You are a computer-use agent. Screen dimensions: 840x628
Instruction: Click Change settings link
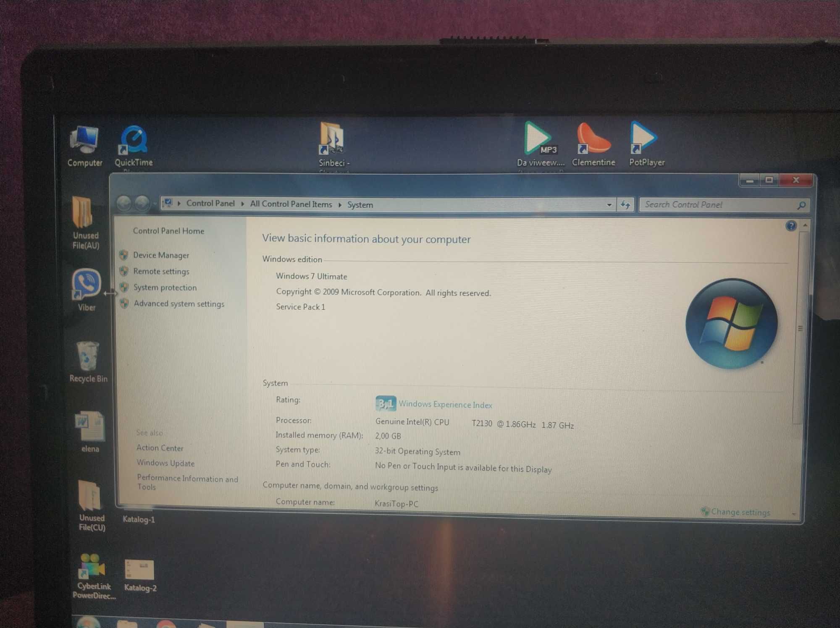click(740, 512)
